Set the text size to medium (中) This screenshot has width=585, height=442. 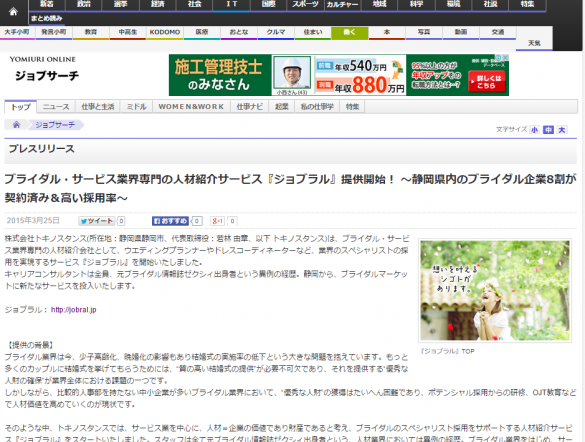548,130
